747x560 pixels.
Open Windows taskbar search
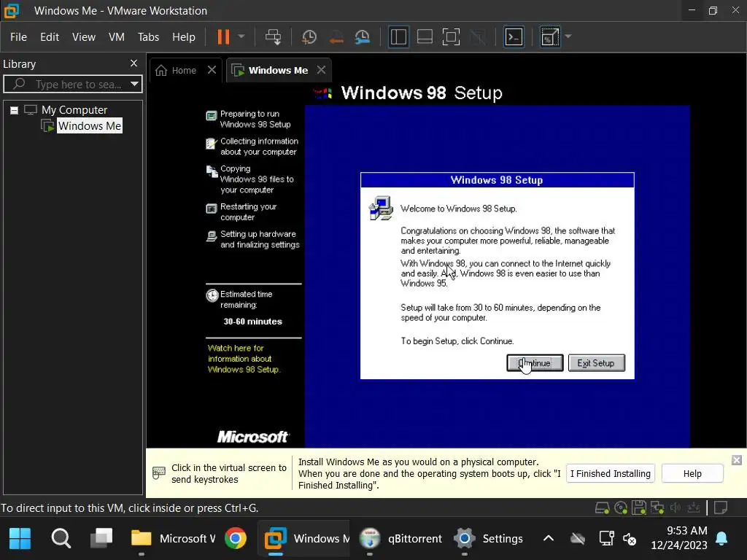pos(61,539)
